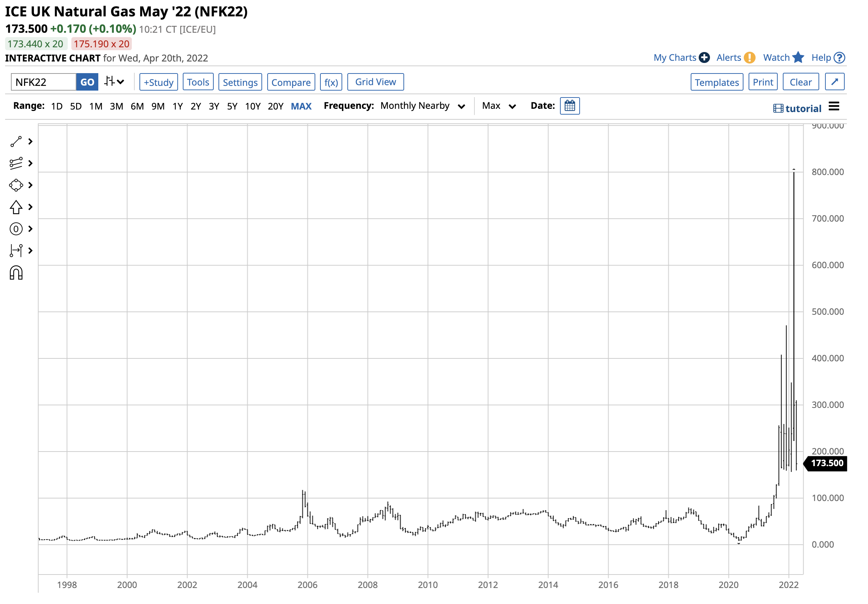Screen dimensions: 868x604
Task: Select the price range measure tool
Action: click(x=16, y=250)
